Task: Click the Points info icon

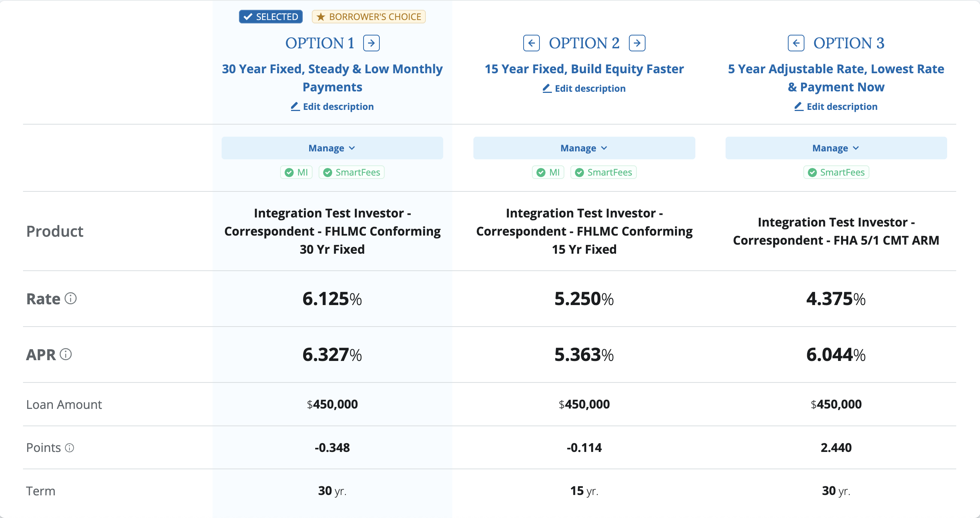Action: [69, 448]
